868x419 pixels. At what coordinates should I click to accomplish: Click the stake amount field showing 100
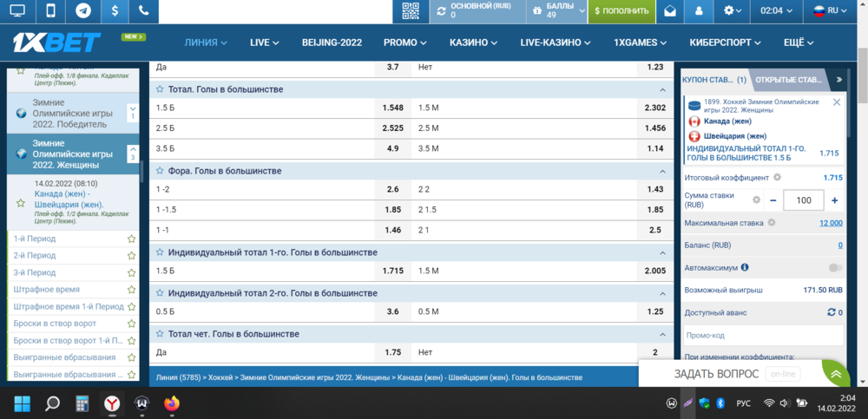(803, 200)
